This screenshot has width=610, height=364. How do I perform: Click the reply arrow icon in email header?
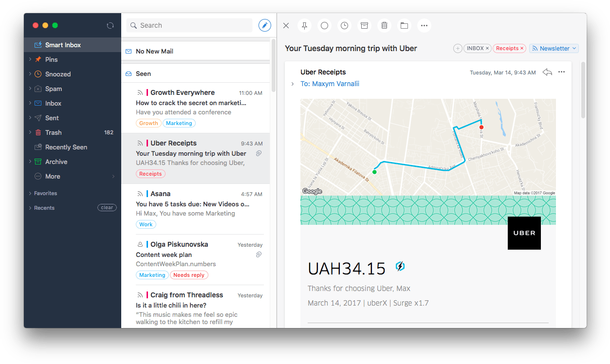click(x=547, y=72)
